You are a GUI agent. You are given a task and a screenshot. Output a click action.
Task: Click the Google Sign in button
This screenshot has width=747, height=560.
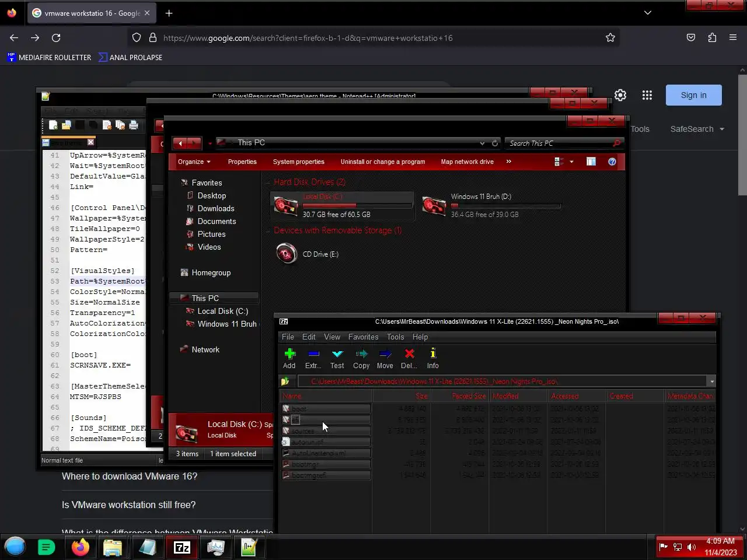tap(694, 95)
